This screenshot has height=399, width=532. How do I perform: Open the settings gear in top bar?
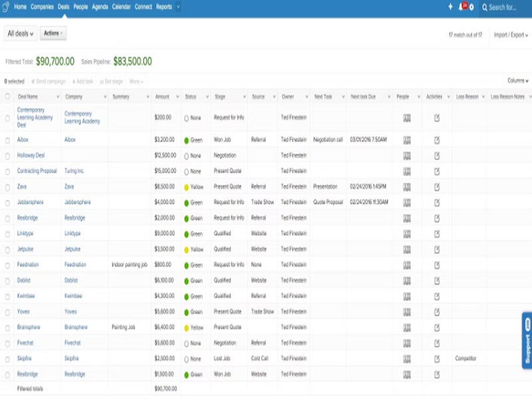click(471, 7)
